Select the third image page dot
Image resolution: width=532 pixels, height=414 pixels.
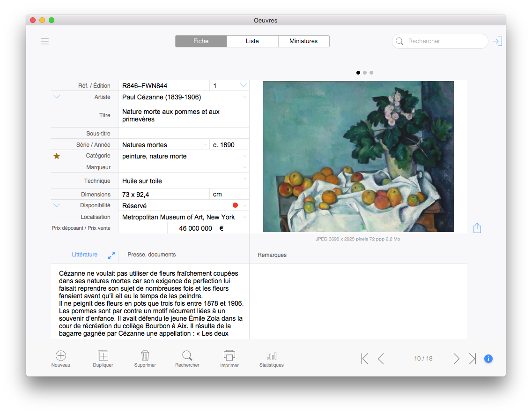pyautogui.click(x=371, y=73)
